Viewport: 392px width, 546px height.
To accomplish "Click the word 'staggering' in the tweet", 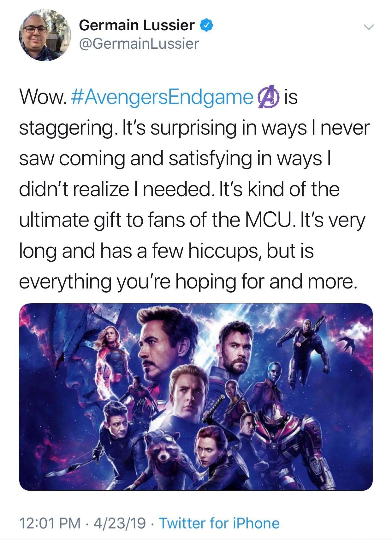I will 66,128.
